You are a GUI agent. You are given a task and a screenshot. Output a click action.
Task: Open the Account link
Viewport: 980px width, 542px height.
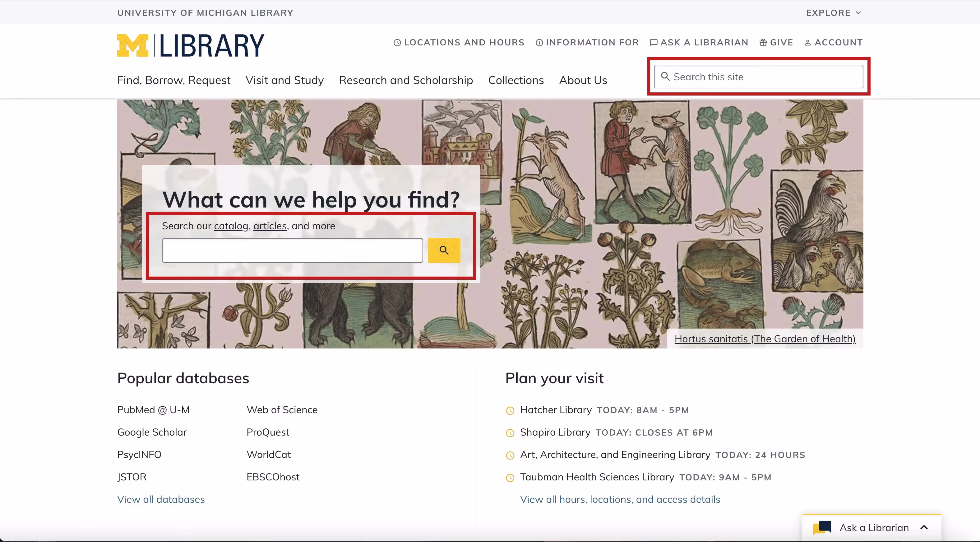[834, 42]
